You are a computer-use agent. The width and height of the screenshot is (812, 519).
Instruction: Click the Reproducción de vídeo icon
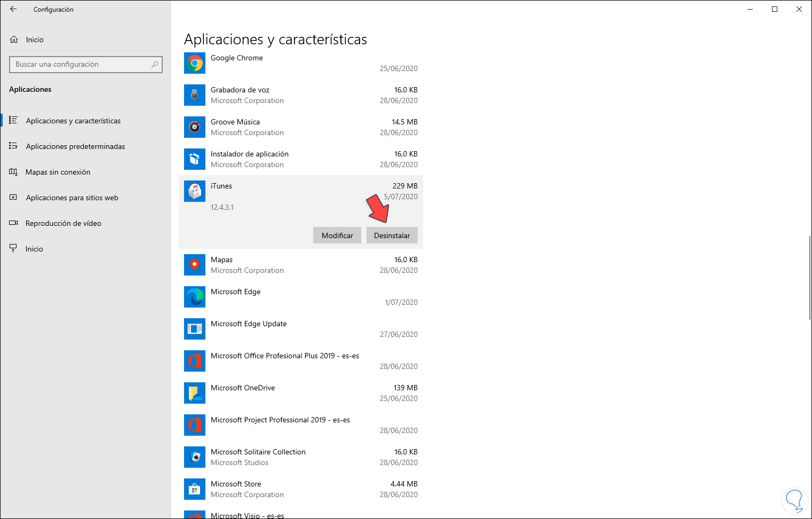pyautogui.click(x=13, y=223)
